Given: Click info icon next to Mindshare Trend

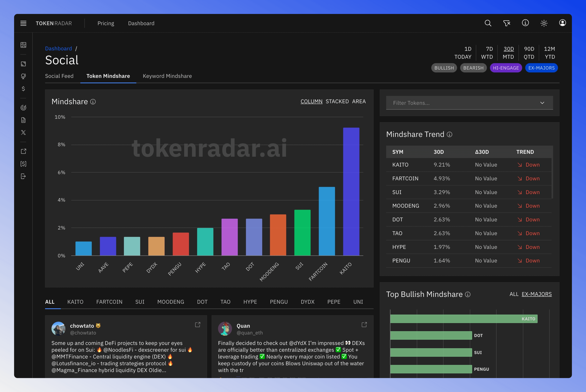Looking at the screenshot, I should (x=450, y=134).
